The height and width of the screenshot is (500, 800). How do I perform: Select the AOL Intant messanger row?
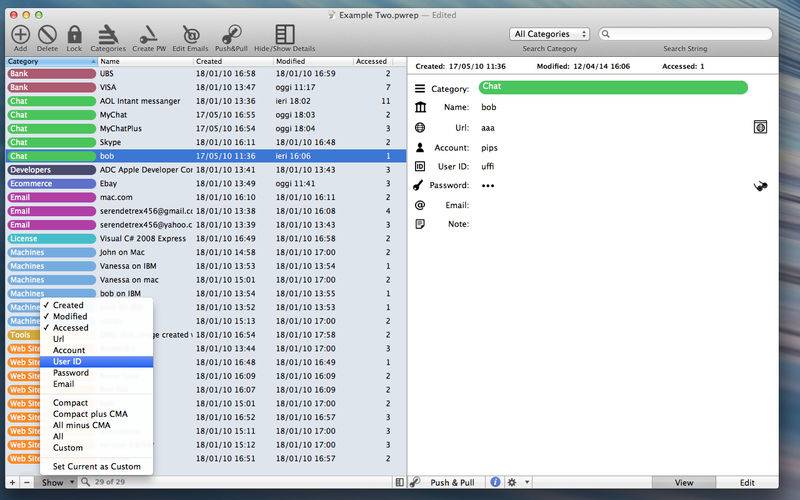[x=206, y=101]
